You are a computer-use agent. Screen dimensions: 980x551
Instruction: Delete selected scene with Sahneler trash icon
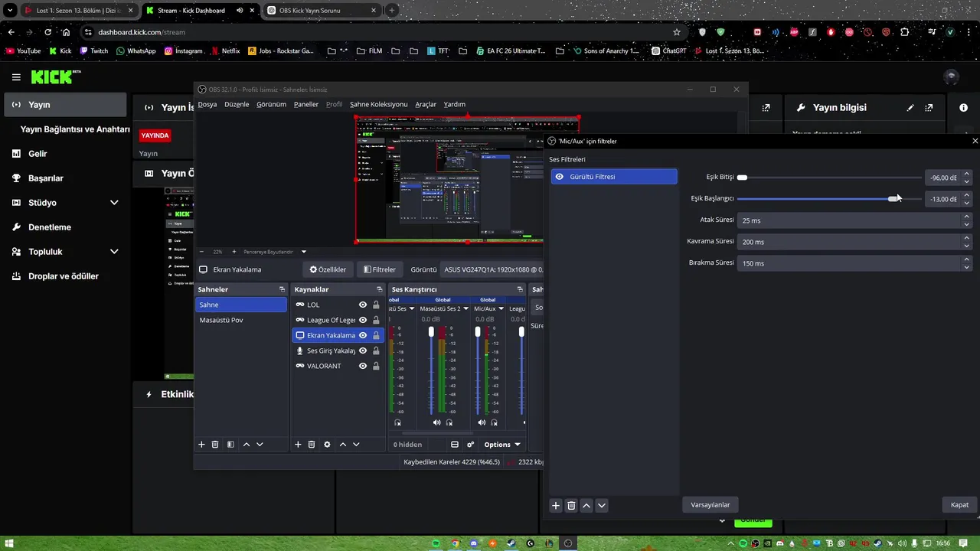(215, 445)
